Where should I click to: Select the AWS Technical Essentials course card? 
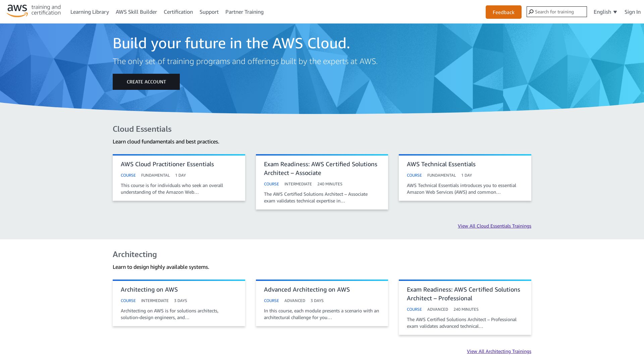tap(465, 177)
